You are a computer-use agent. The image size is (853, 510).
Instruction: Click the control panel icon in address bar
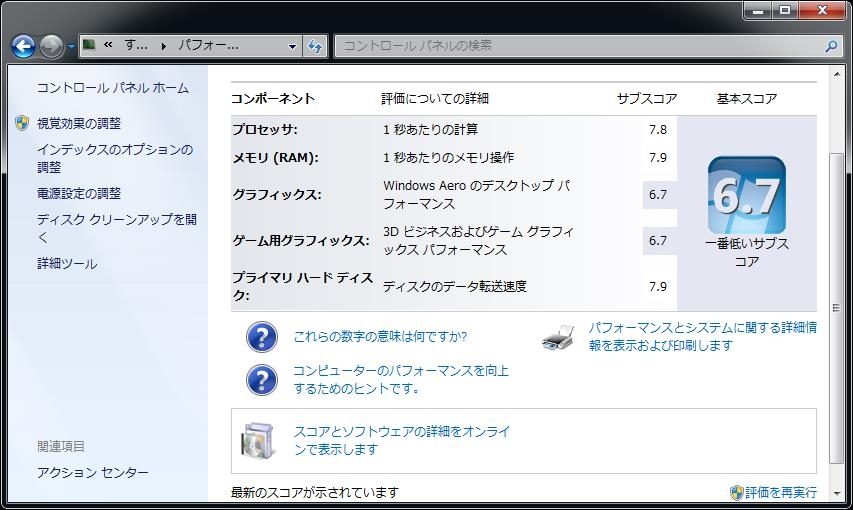[89, 45]
